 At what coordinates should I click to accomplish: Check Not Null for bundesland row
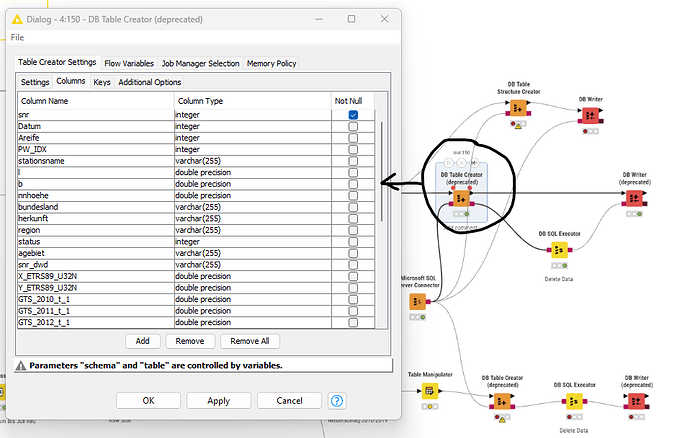coord(353,207)
